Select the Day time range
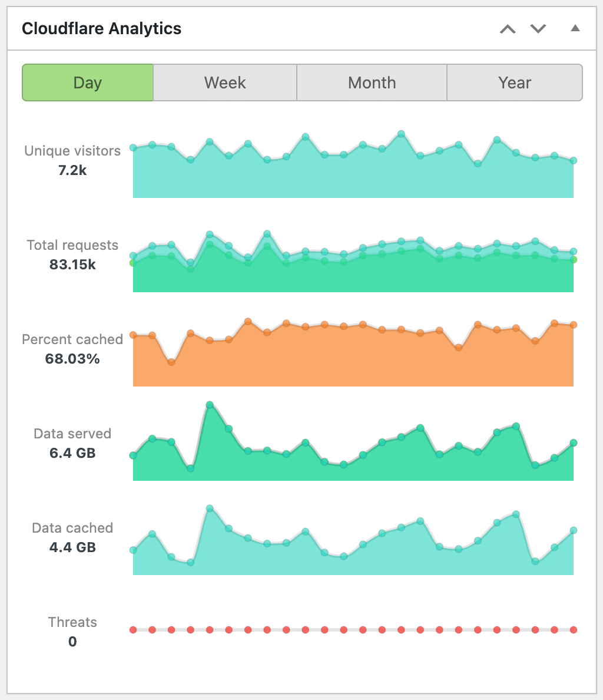603x700 pixels. click(x=87, y=82)
